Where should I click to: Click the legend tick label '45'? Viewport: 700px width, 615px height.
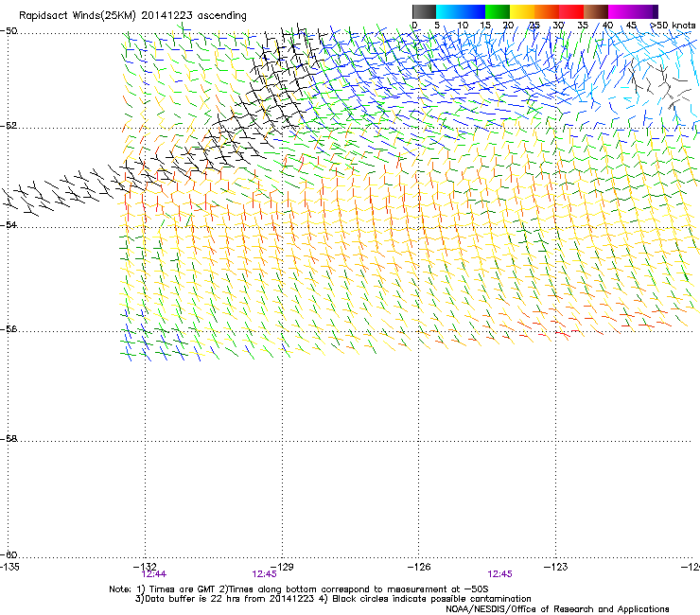click(x=631, y=26)
